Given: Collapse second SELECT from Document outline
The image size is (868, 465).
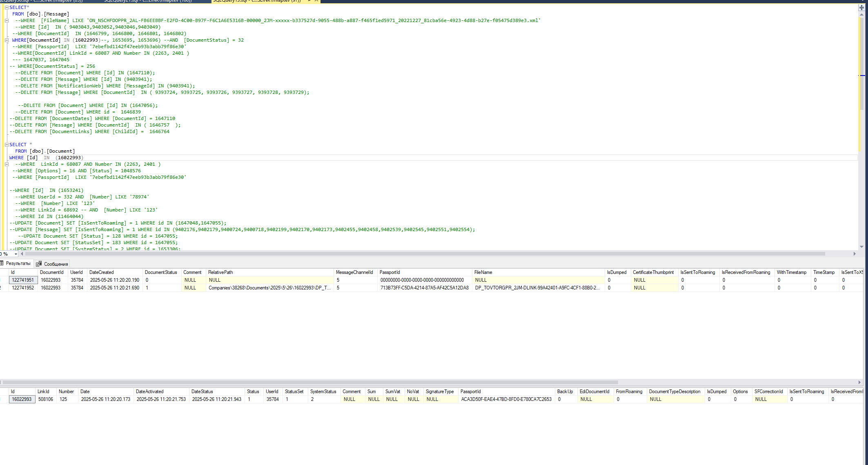Looking at the screenshot, I should (x=7, y=145).
